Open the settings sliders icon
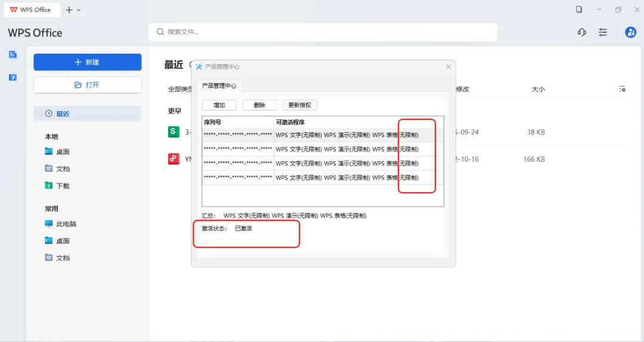 coord(602,32)
